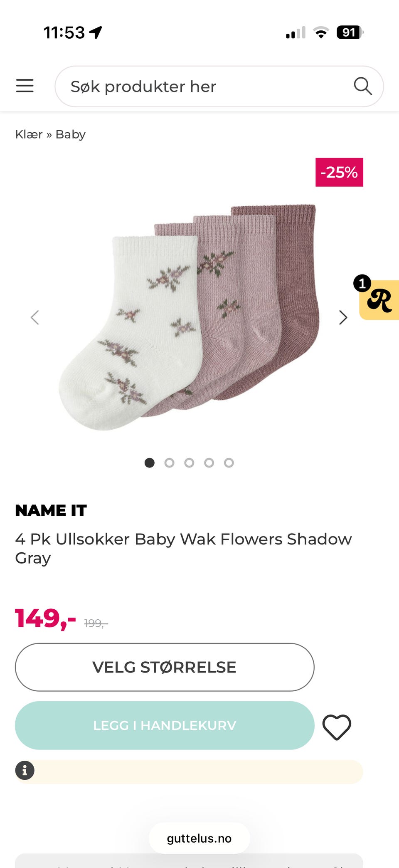The height and width of the screenshot is (868, 399).
Task: Open the hamburger menu
Action: coord(25,86)
